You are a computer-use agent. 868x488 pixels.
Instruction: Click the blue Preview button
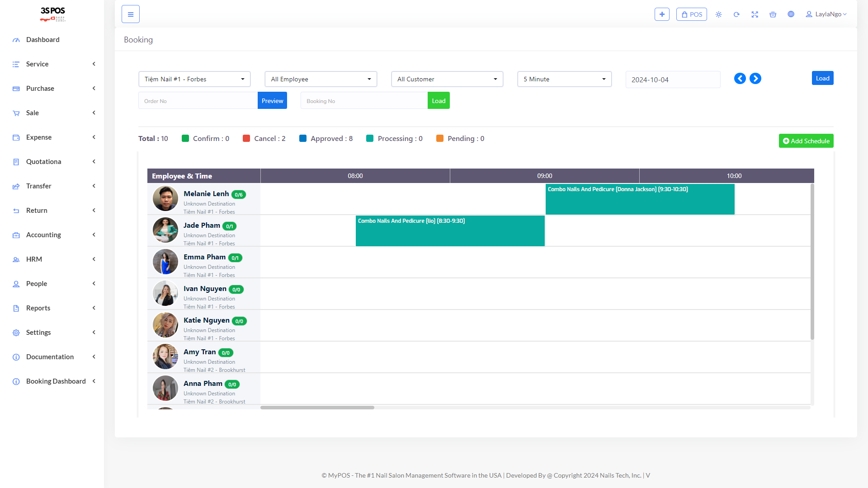pos(272,101)
